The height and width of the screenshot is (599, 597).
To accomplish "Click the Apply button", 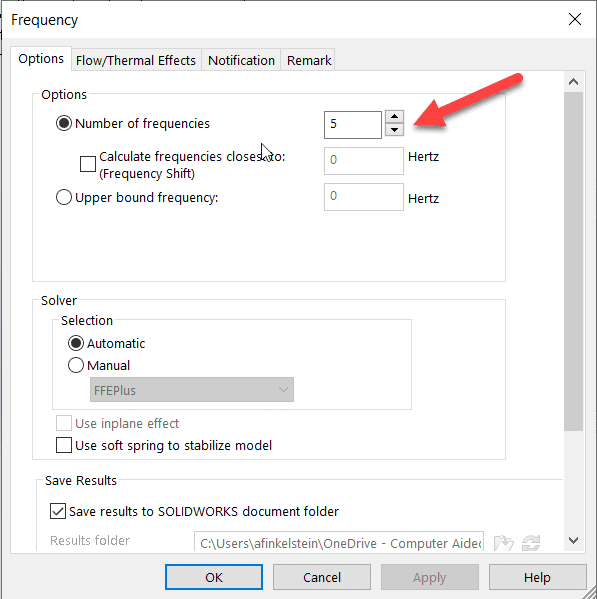I will [x=430, y=577].
